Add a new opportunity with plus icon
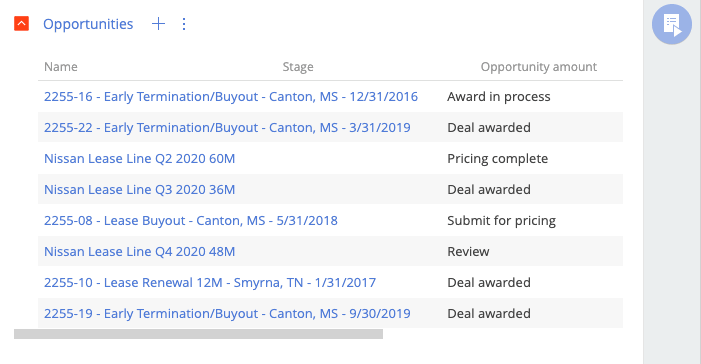 coord(158,24)
